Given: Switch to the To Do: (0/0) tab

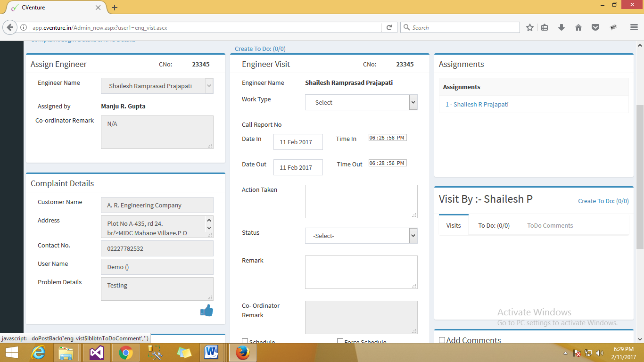Looking at the screenshot, I should [494, 225].
